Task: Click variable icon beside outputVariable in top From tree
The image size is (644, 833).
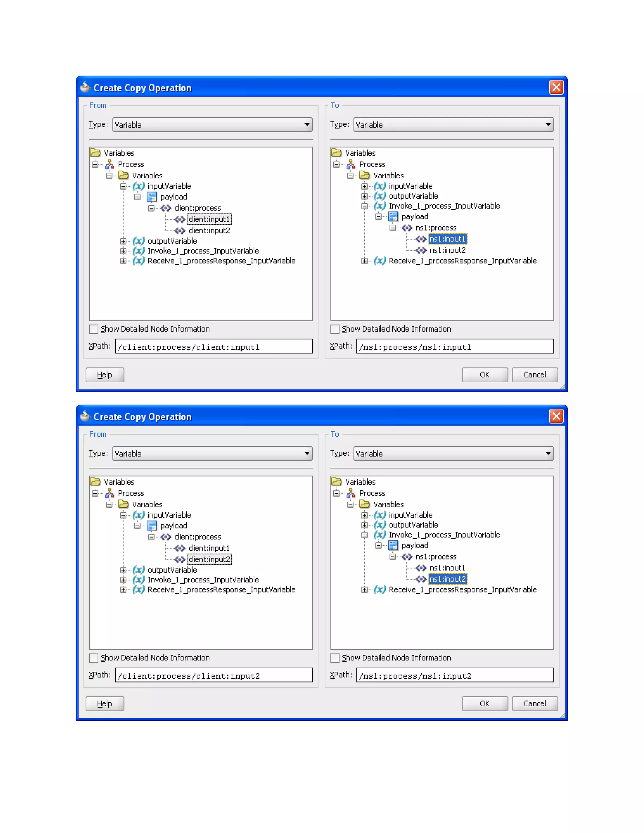Action: click(x=138, y=241)
